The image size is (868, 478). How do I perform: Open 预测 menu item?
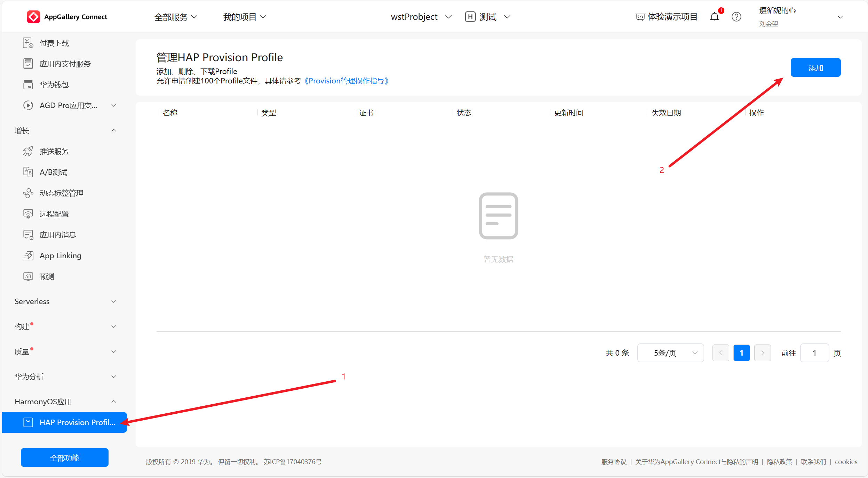tap(47, 276)
